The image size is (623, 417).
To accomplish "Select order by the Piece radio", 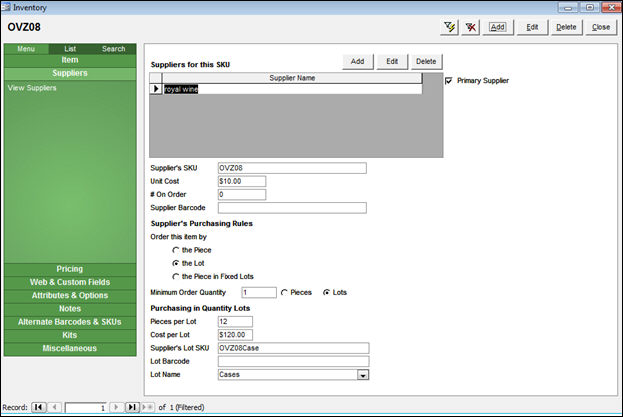I will (176, 250).
